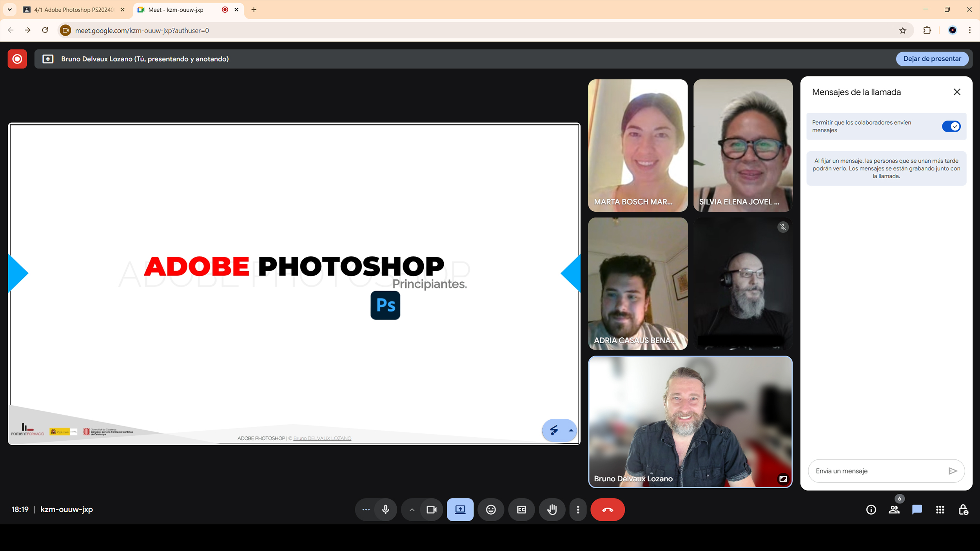Image resolution: width=980 pixels, height=551 pixels.
Task: Raise your hand in the meeting
Action: (x=552, y=509)
